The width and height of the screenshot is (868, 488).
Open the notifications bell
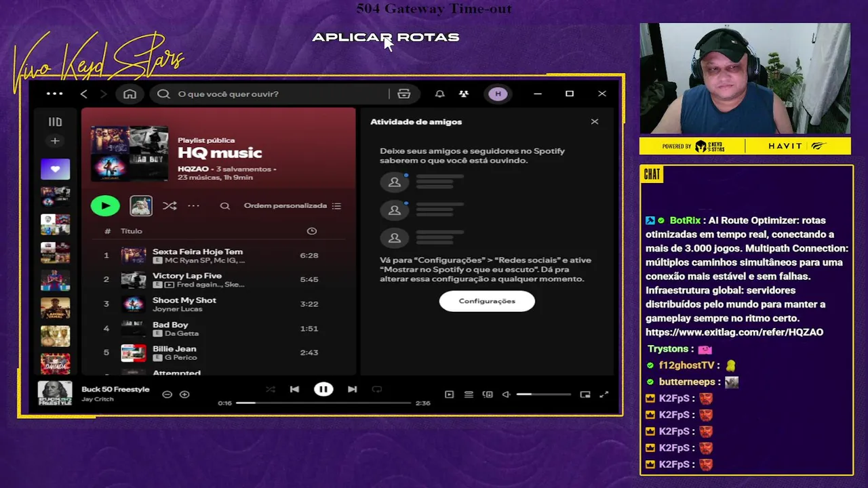pos(439,94)
